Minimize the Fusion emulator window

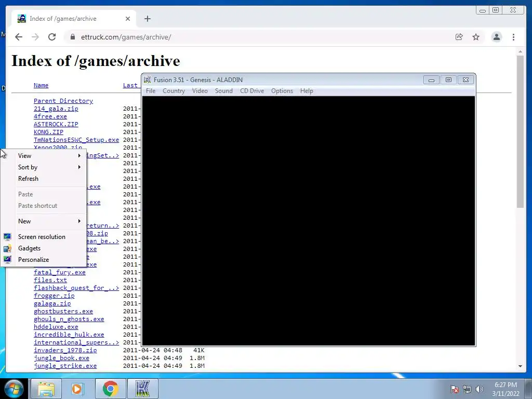pyautogui.click(x=431, y=80)
